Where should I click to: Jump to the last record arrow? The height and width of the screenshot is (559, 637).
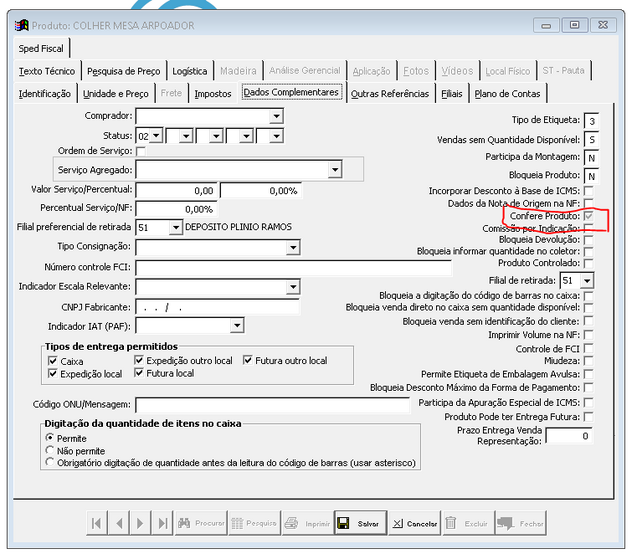pos(161,523)
